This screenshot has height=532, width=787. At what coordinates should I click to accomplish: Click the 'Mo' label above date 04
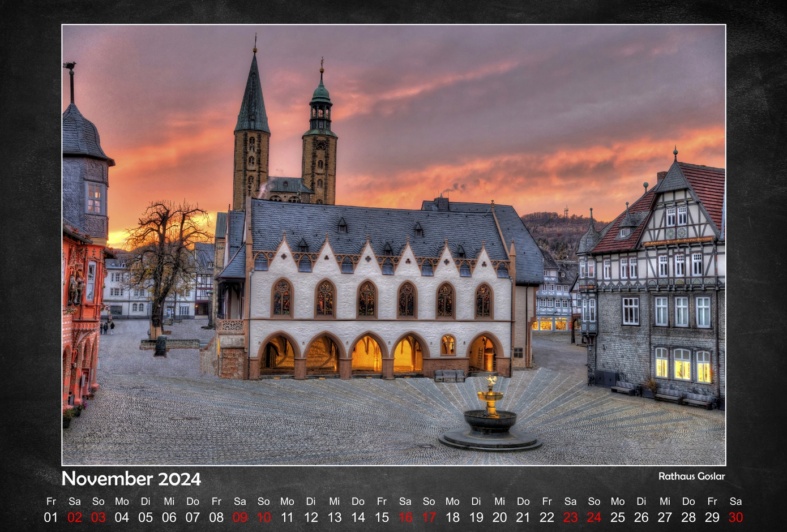(x=122, y=501)
